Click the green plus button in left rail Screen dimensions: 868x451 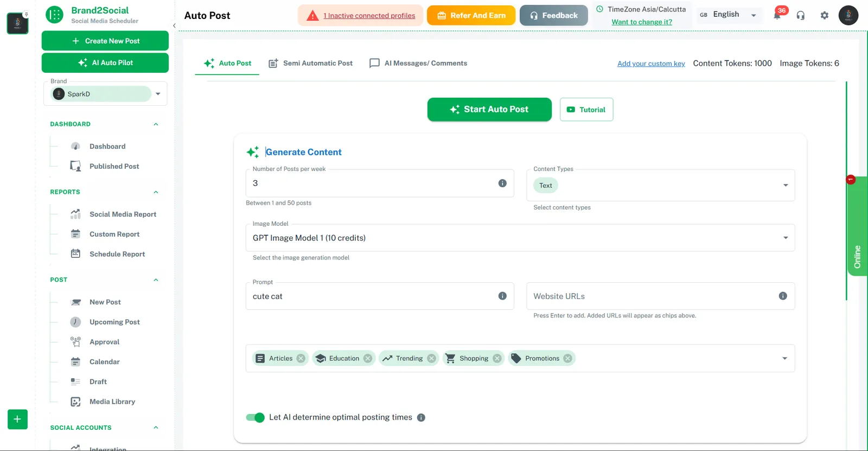pyautogui.click(x=17, y=419)
